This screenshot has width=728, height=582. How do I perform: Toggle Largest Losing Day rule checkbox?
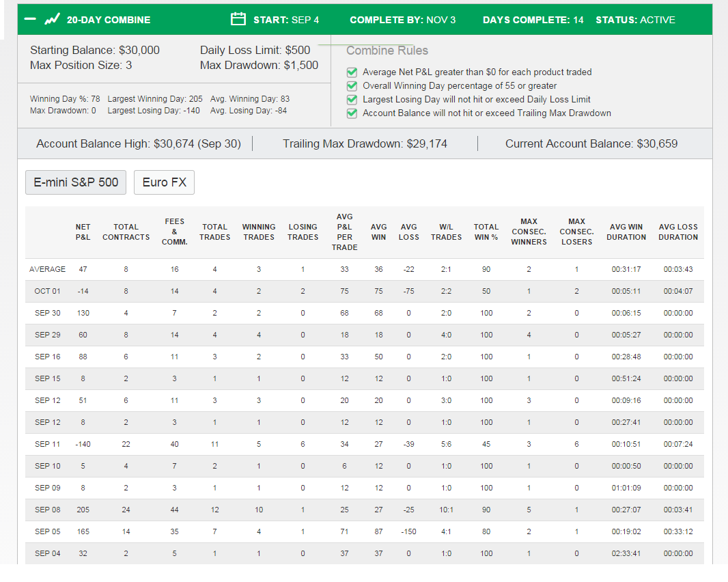(352, 100)
